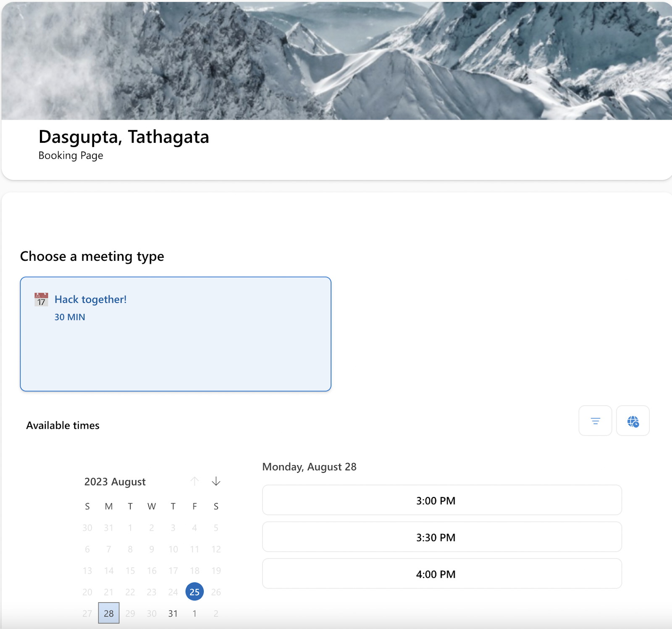Select the Hack together! meeting type card
Image resolution: width=672 pixels, height=629 pixels.
(176, 334)
